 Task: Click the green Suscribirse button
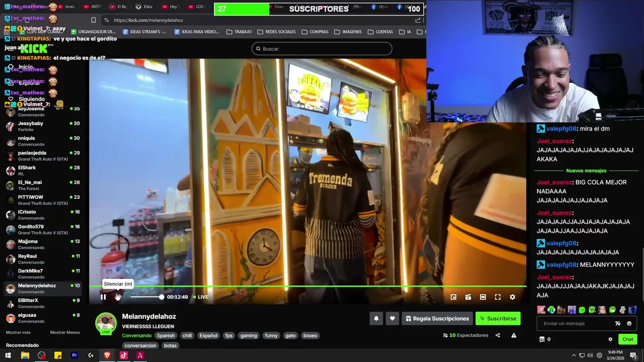point(498,318)
